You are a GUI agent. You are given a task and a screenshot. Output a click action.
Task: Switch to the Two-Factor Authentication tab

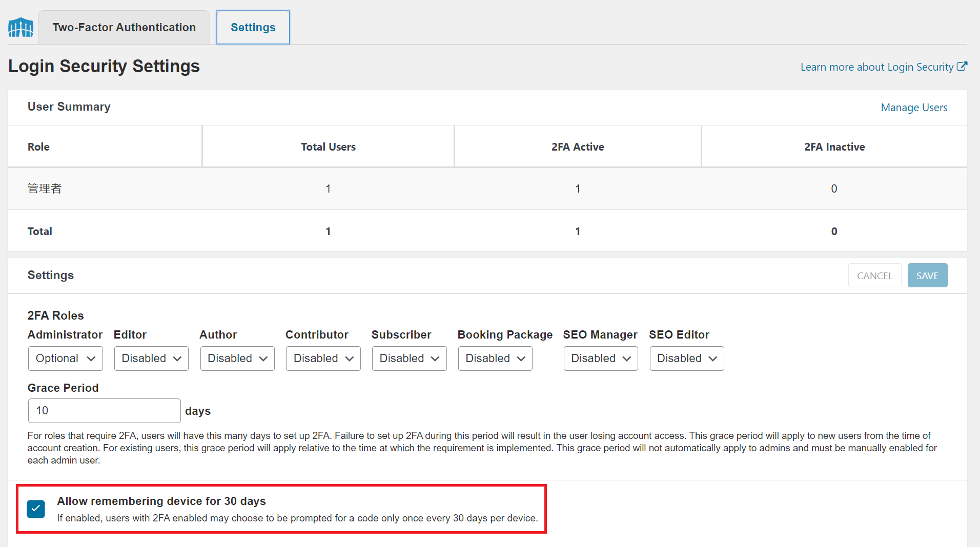[x=124, y=28]
